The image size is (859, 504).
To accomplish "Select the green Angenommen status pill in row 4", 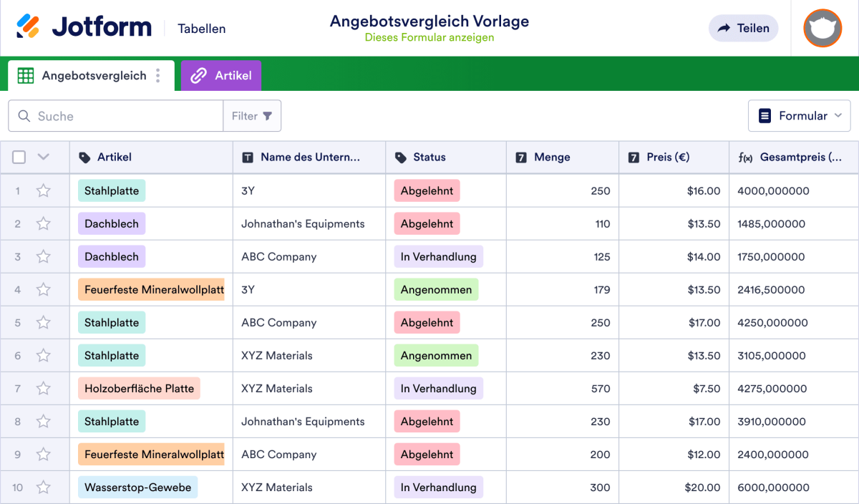I will click(435, 289).
